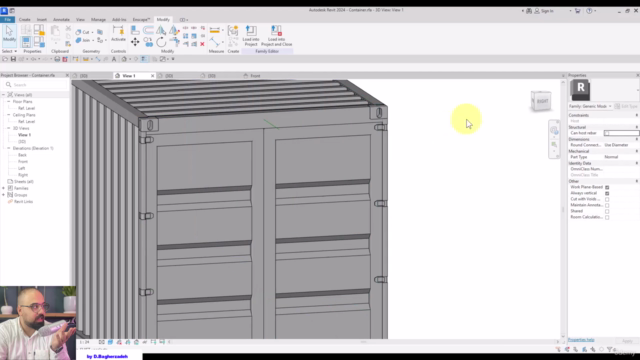Image resolution: width=640 pixels, height=360 pixels.
Task: Click the Move tool icon
Action: [x=135, y=42]
